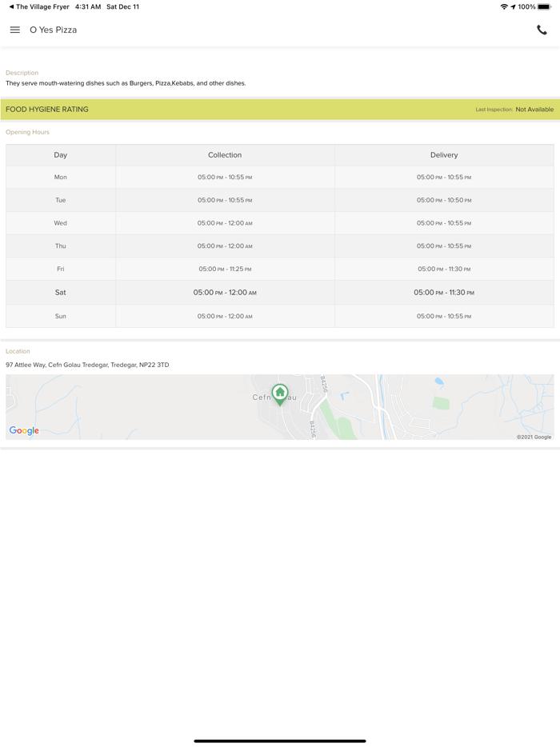Click the ©2021 Google map attribution
The height and width of the screenshot is (747, 560).
pos(534,437)
